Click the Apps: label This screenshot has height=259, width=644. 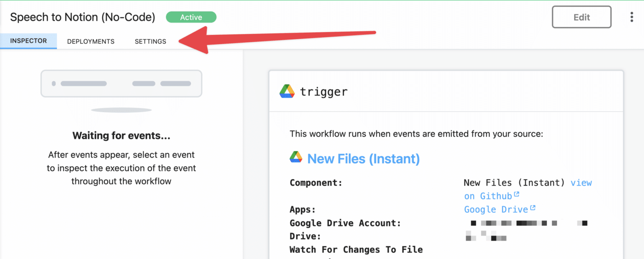click(303, 210)
